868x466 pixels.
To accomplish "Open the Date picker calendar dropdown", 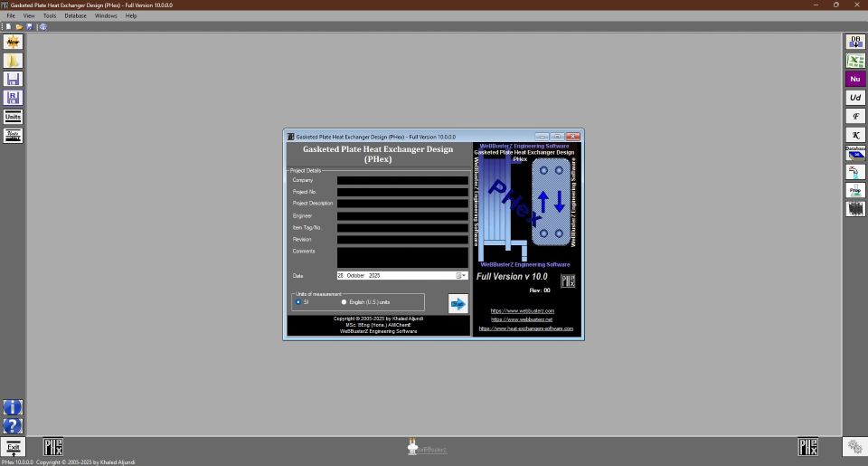I will [x=460, y=275].
